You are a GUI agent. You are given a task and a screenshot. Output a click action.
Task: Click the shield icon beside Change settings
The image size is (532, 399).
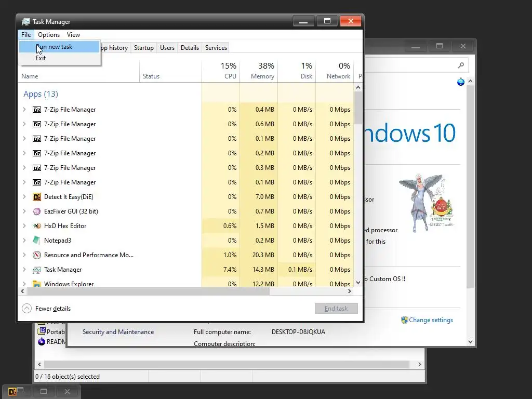(x=404, y=320)
